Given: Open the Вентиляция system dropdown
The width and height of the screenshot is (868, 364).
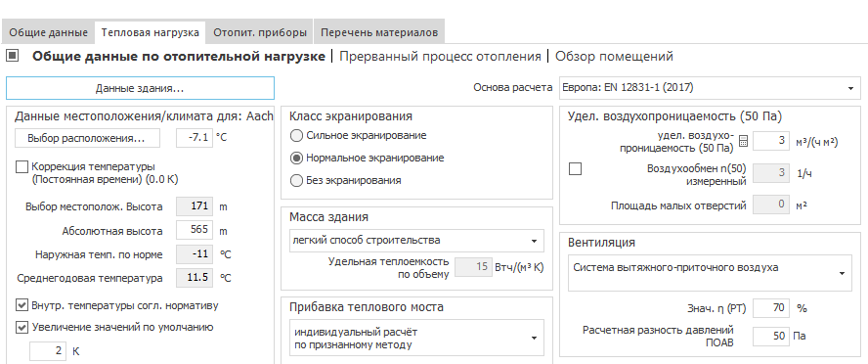Looking at the screenshot, I should 710,273.
